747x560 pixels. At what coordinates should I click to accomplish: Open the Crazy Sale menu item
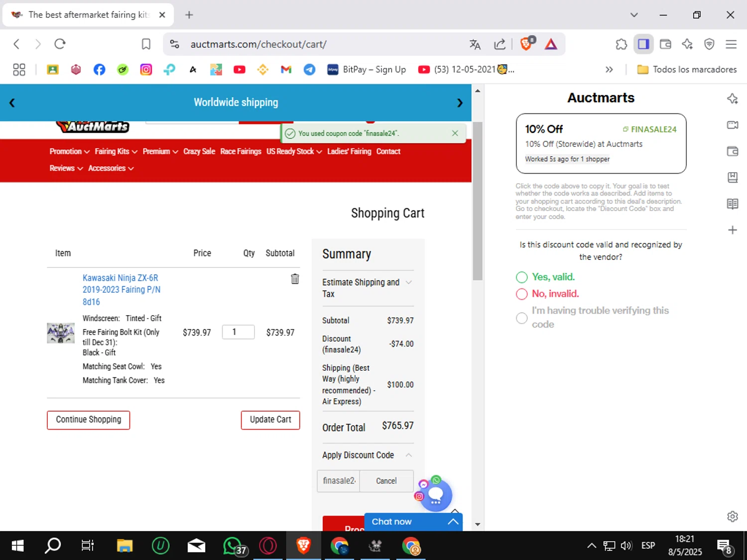[199, 151]
